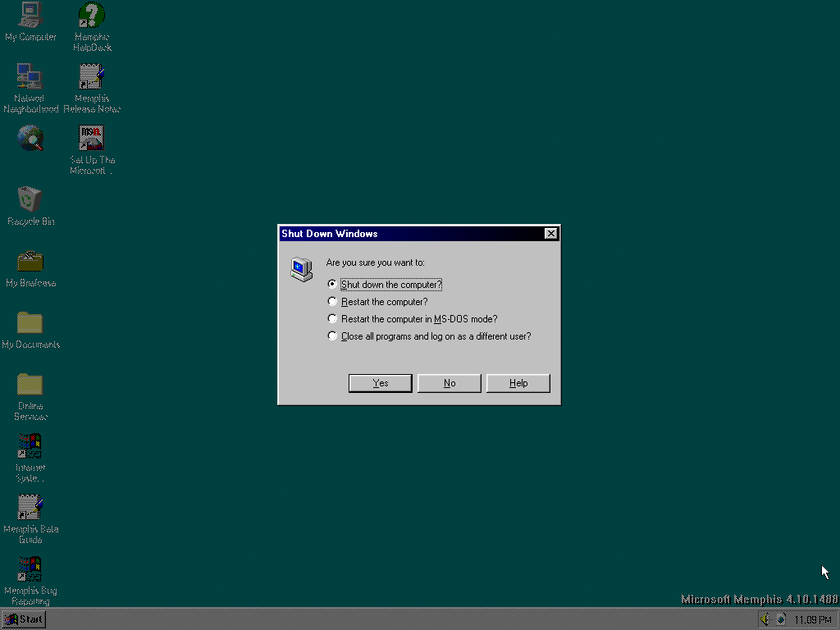
Task: Select the My Computer desktop icon
Action: (30, 16)
